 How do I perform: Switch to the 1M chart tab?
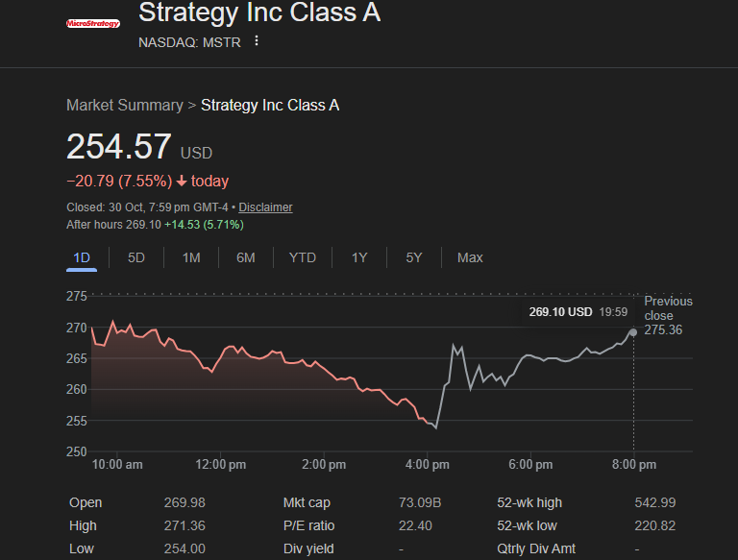[191, 257]
